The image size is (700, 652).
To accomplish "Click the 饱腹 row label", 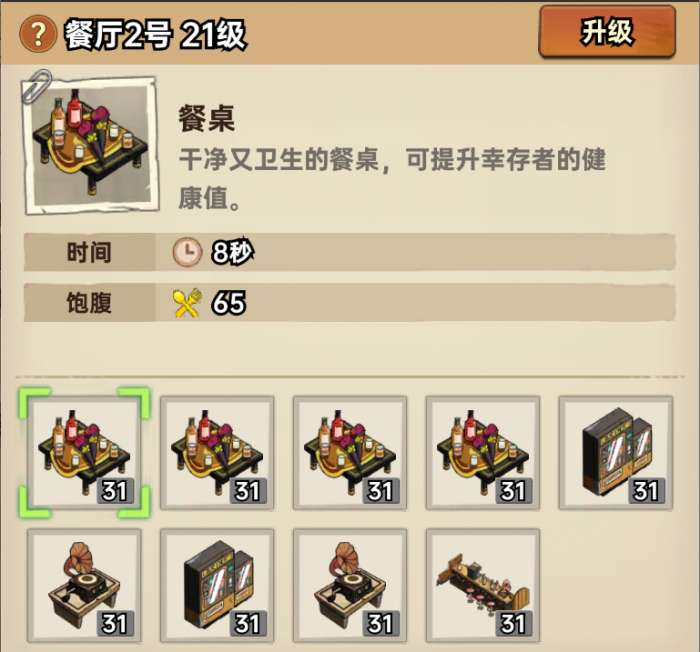I will pyautogui.click(x=89, y=303).
